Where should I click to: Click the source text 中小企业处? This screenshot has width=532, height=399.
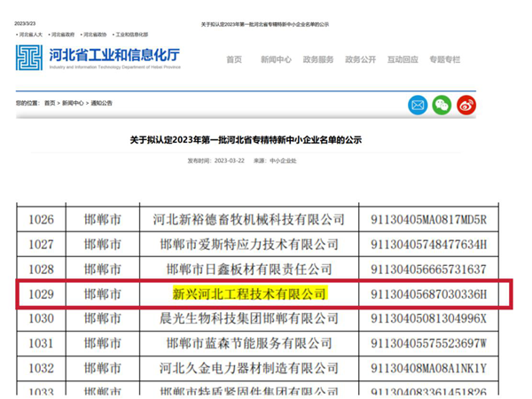tap(283, 160)
